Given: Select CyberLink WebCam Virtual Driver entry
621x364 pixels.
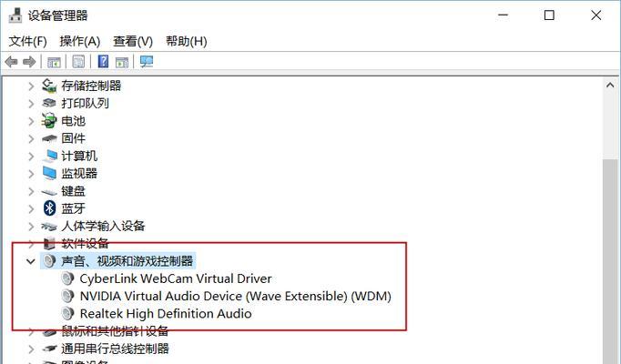Looking at the screenshot, I should (x=176, y=278).
